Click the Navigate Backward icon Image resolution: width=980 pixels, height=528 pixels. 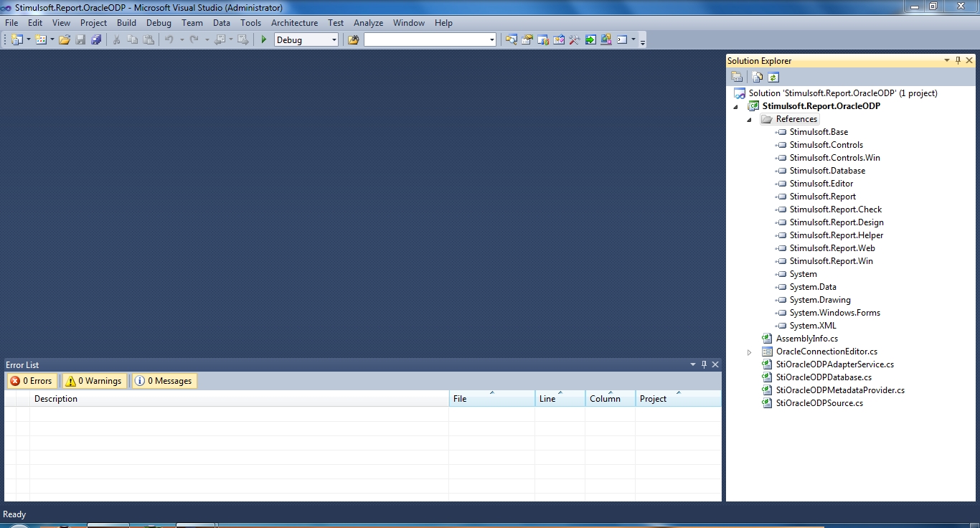(x=220, y=40)
